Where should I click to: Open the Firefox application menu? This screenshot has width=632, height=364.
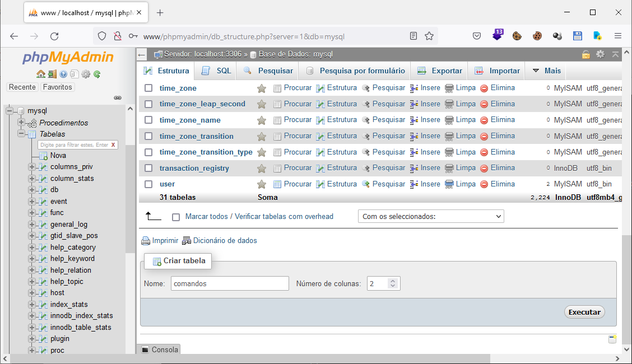click(617, 36)
